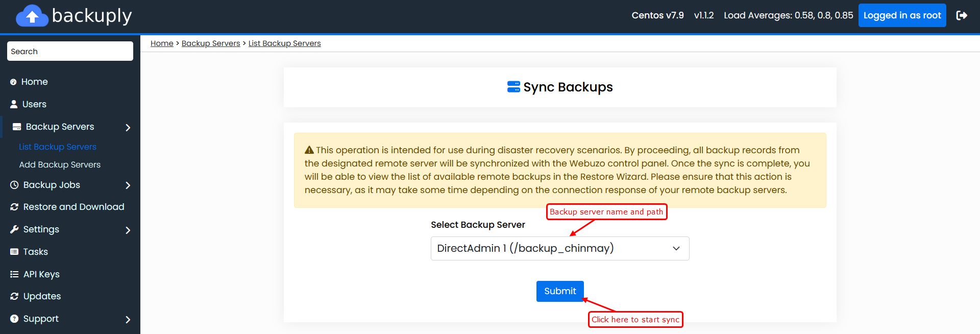Click the Support question mark icon
This screenshot has width=980, height=334.
point(14,319)
